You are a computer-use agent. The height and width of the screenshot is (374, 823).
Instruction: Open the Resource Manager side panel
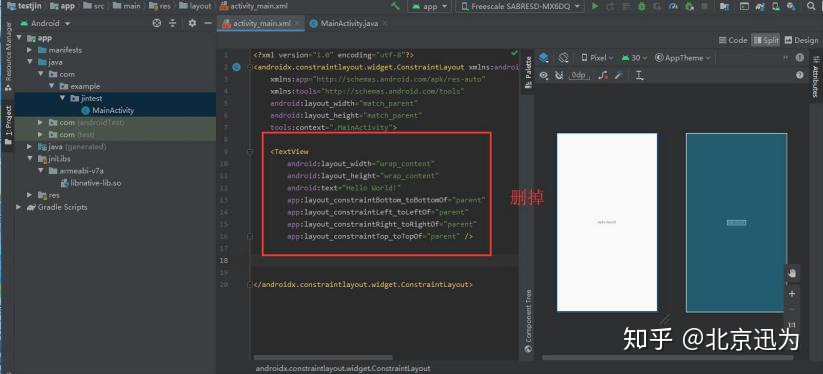pyautogui.click(x=8, y=57)
